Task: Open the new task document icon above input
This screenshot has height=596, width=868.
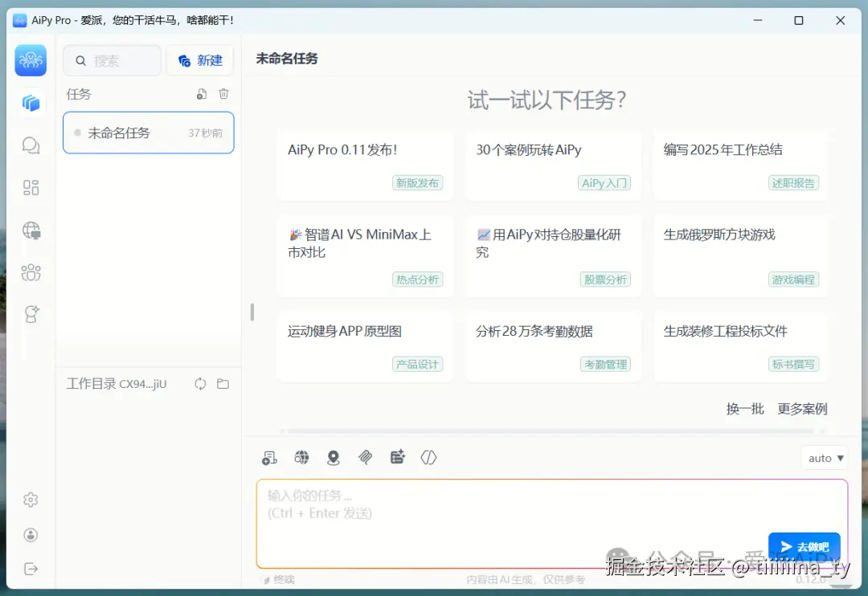Action: click(269, 457)
